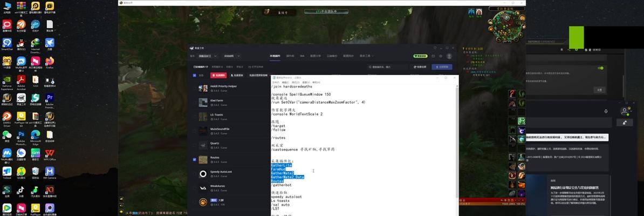Open the Microsoft Edge desktop shortcut
This screenshot has width=644, height=216.
pos(35,136)
